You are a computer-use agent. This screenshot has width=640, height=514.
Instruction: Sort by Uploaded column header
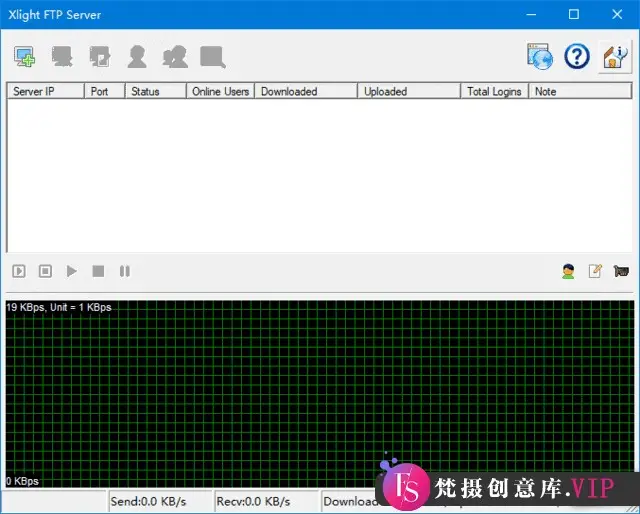(409, 91)
